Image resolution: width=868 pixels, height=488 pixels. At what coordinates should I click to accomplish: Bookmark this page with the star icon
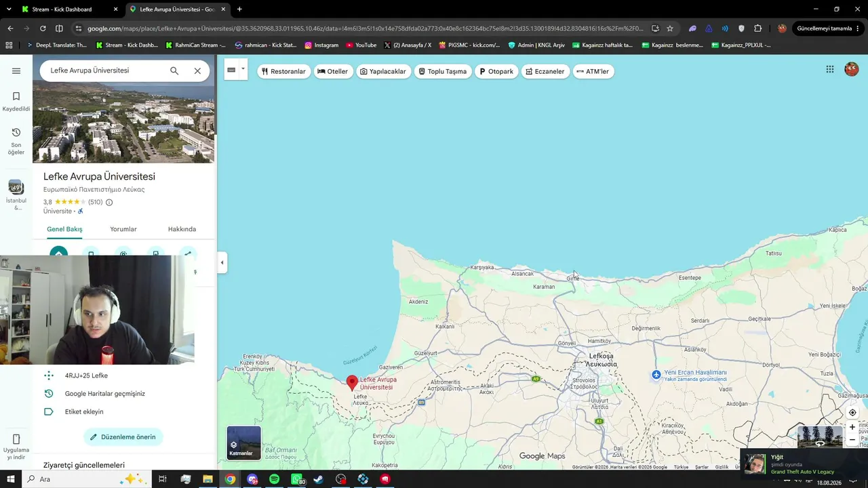tap(670, 28)
